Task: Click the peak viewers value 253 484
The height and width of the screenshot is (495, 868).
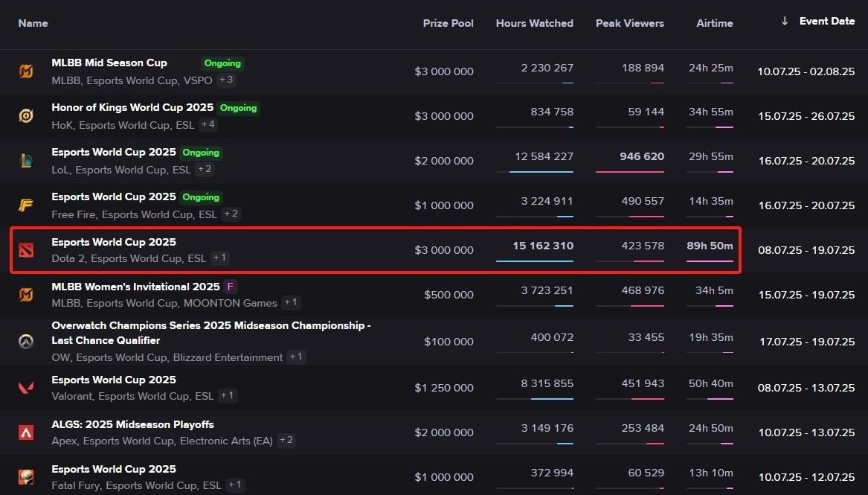Action: click(643, 429)
